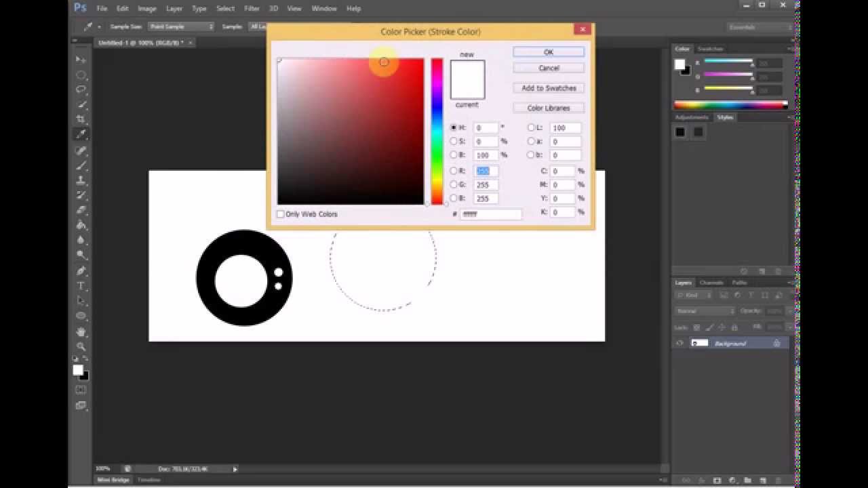Open the Filter menu
The height and width of the screenshot is (488, 868).
click(x=252, y=9)
